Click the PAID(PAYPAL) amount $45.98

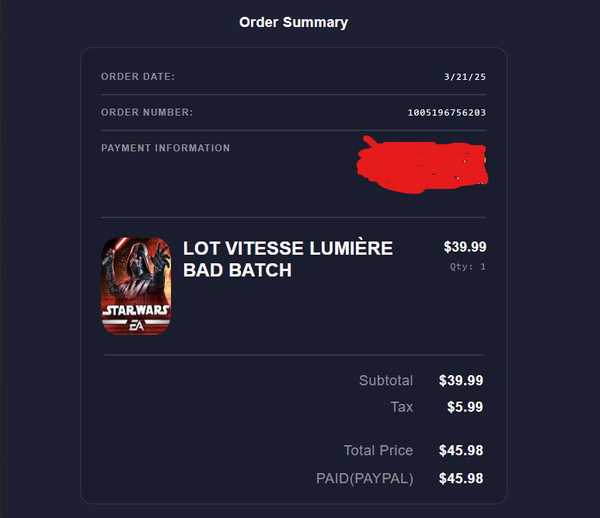pos(461,479)
